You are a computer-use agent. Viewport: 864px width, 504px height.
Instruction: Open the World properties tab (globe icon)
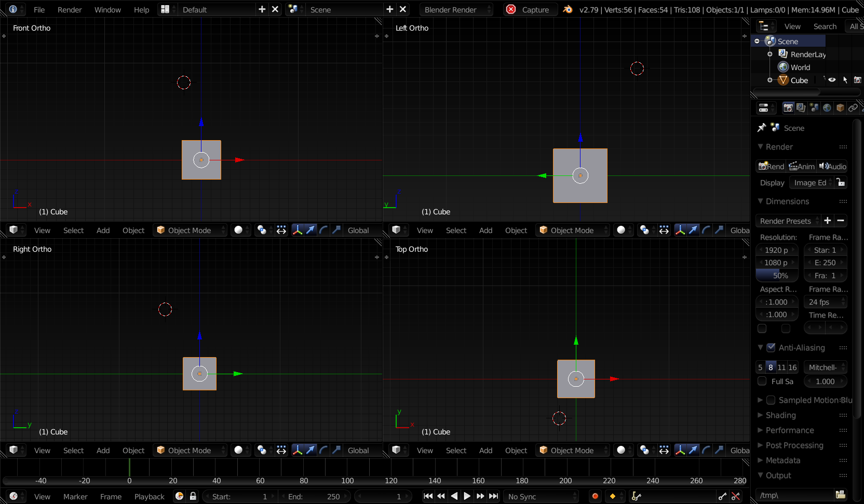(x=827, y=107)
